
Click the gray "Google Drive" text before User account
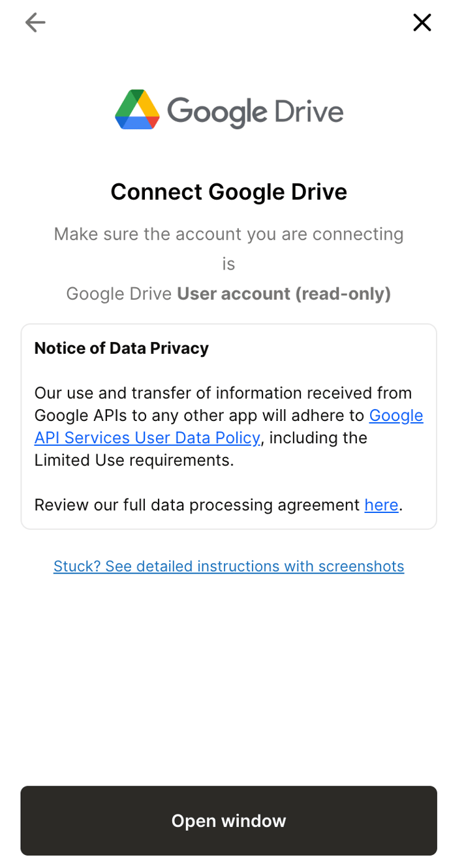pos(119,294)
